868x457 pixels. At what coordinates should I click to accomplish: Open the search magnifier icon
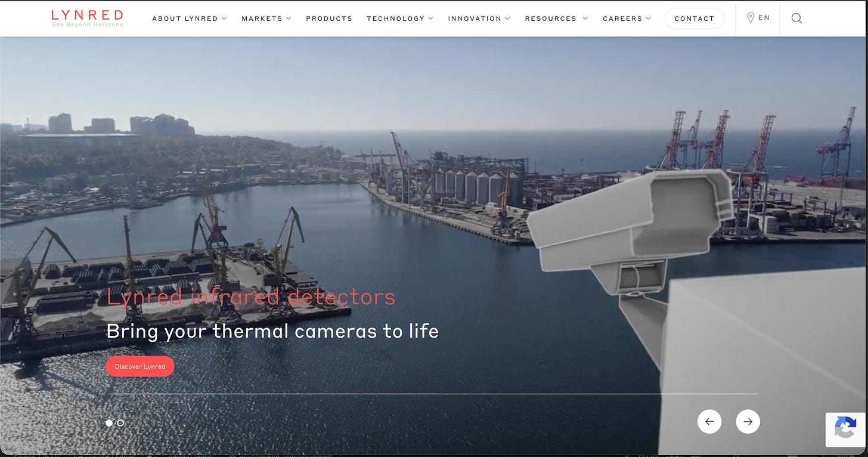[x=796, y=18]
